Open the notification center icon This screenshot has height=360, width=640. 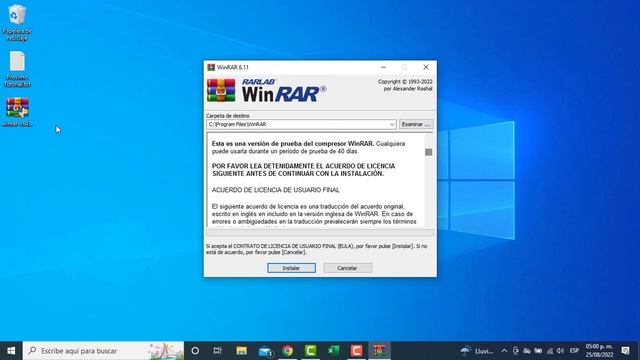pos(625,351)
